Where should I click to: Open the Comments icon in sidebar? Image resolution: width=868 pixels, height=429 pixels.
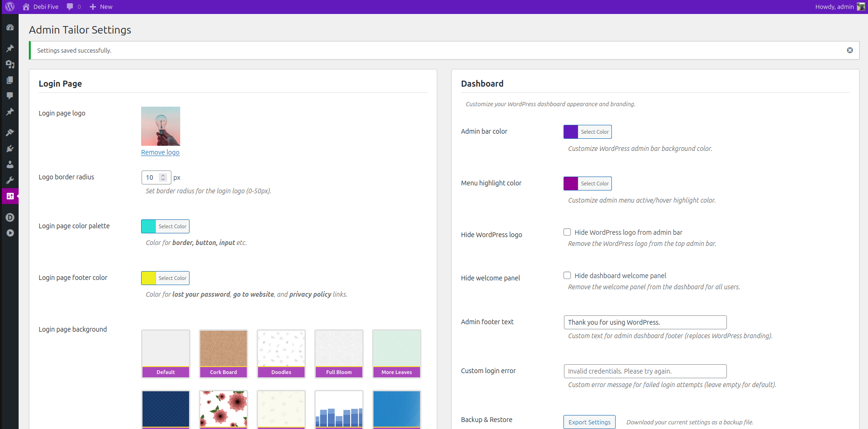pos(10,96)
